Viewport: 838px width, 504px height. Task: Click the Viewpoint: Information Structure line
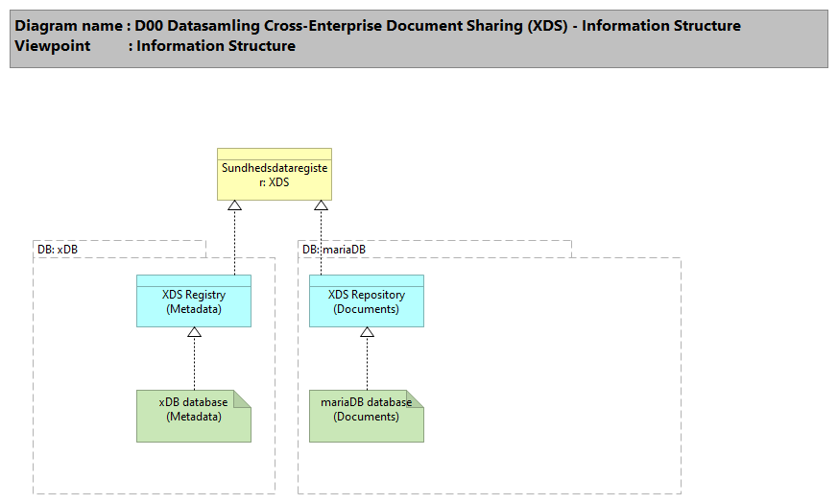(156, 46)
